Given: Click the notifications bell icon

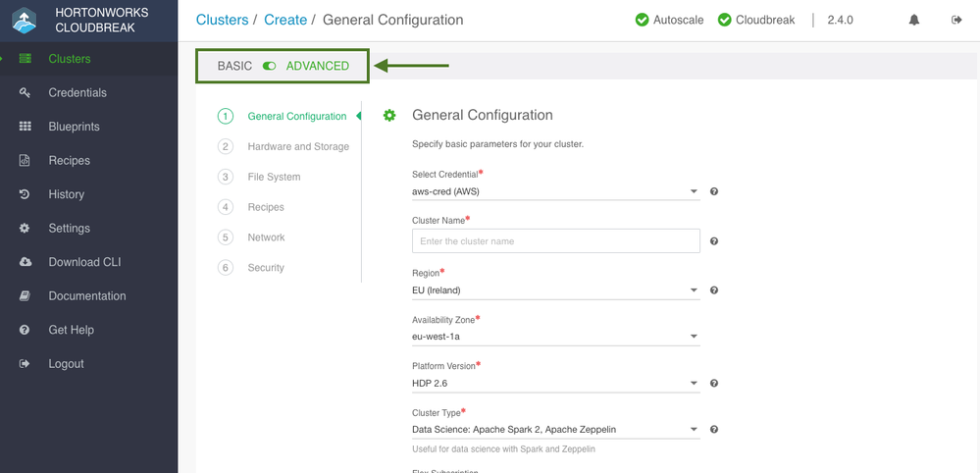Looking at the screenshot, I should [x=914, y=20].
